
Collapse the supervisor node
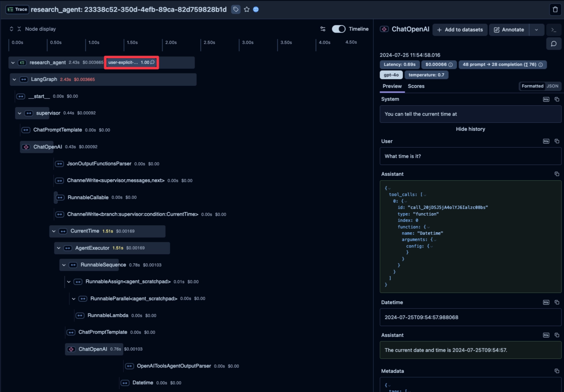(20, 113)
